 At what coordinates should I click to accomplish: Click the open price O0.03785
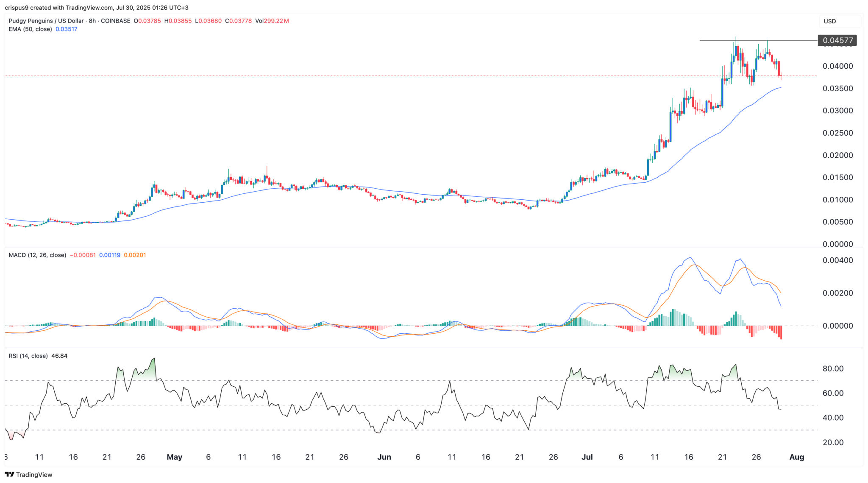tap(147, 21)
